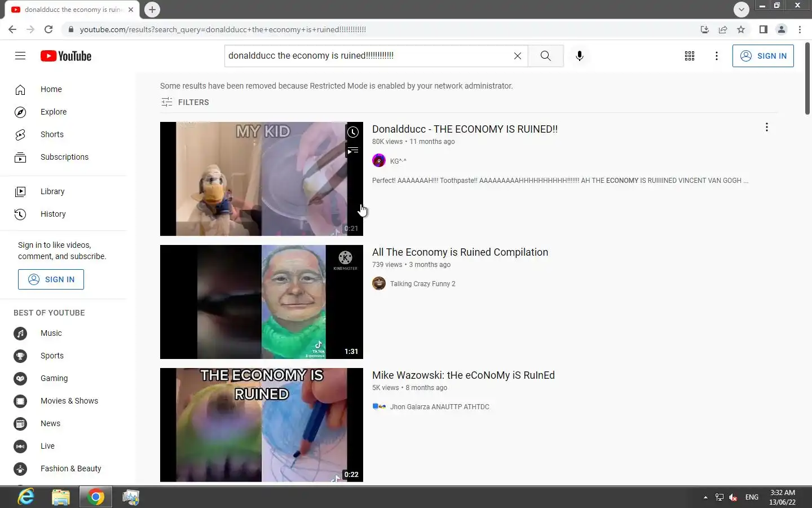Open Subscriptions in sidebar
812x508 pixels.
point(63,157)
